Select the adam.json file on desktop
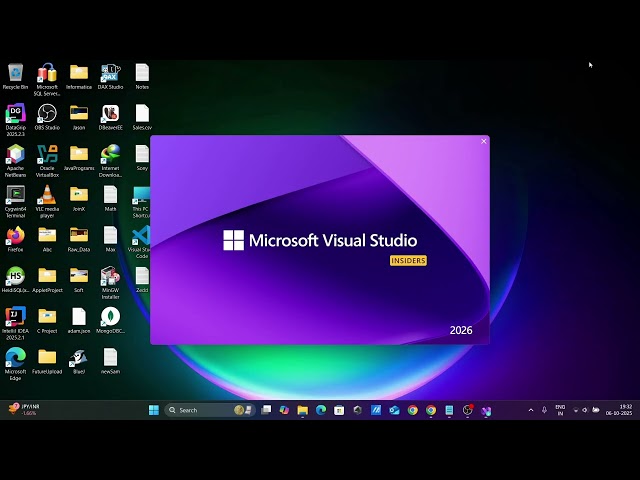 79,320
